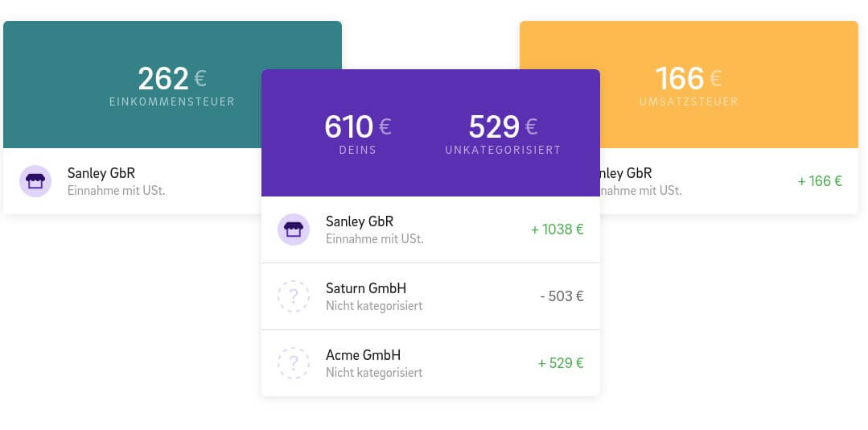Click the shop icon beside the +1038 € entry
This screenshot has height=430, width=868.
[294, 229]
